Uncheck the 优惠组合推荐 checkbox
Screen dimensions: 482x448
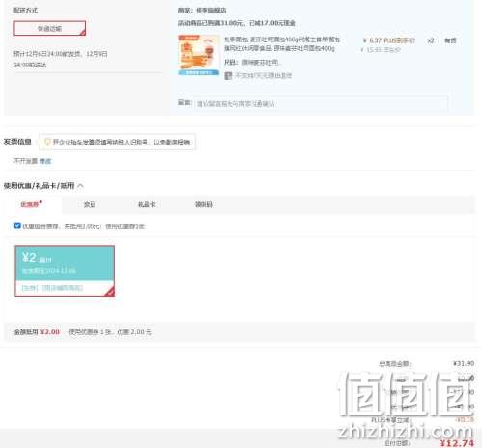pos(17,225)
